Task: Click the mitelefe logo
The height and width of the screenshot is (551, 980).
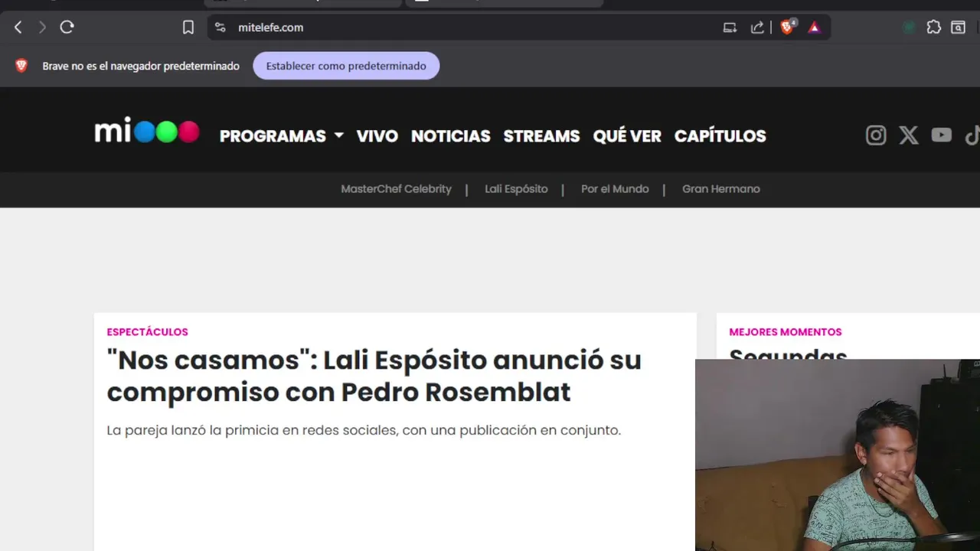Action: (147, 132)
